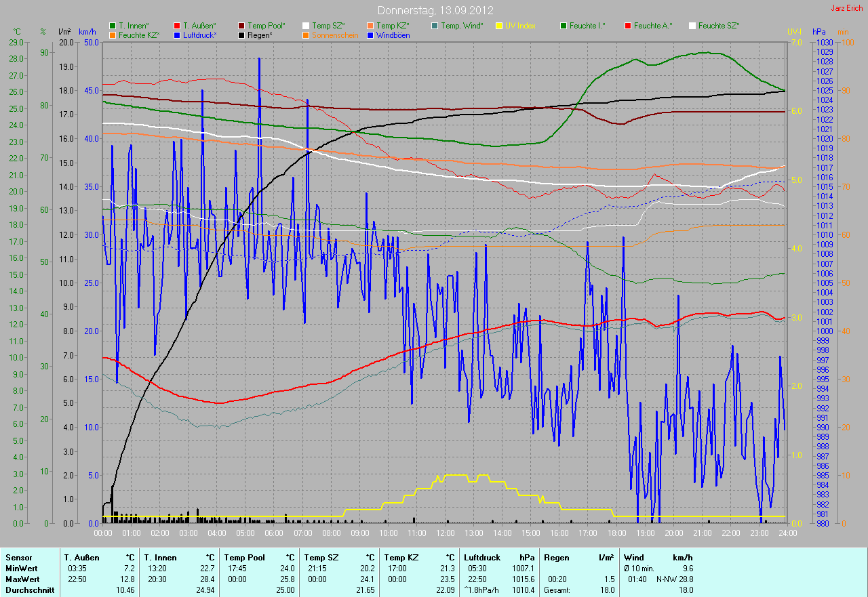Pick the white Temp SZ legend swatch
Image resolution: width=868 pixels, height=597 pixels.
point(306,26)
